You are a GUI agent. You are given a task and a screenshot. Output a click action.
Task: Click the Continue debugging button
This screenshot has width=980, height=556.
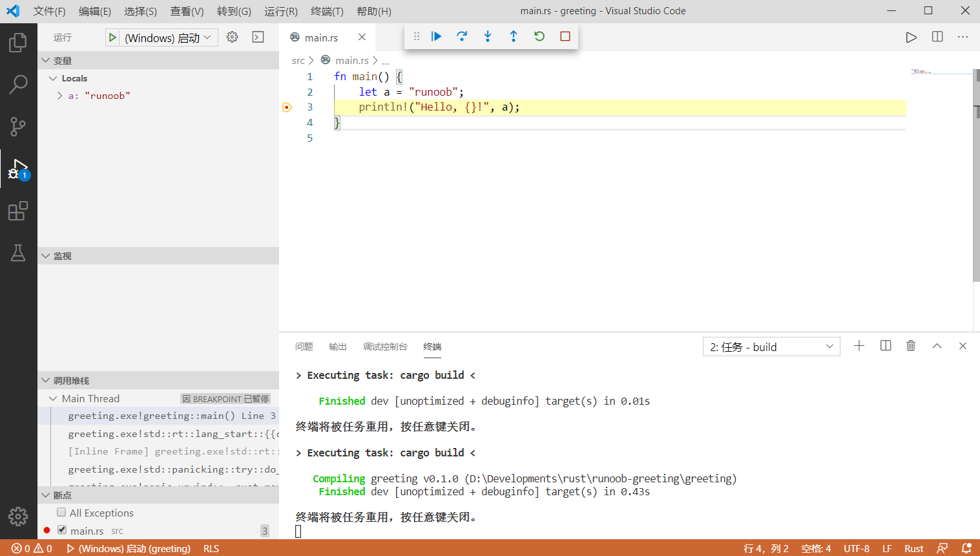436,36
